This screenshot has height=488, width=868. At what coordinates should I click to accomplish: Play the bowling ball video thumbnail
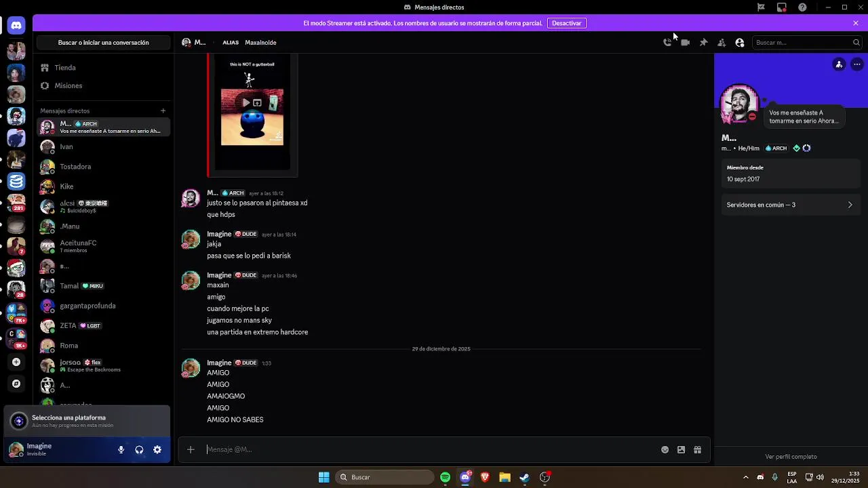tap(245, 103)
